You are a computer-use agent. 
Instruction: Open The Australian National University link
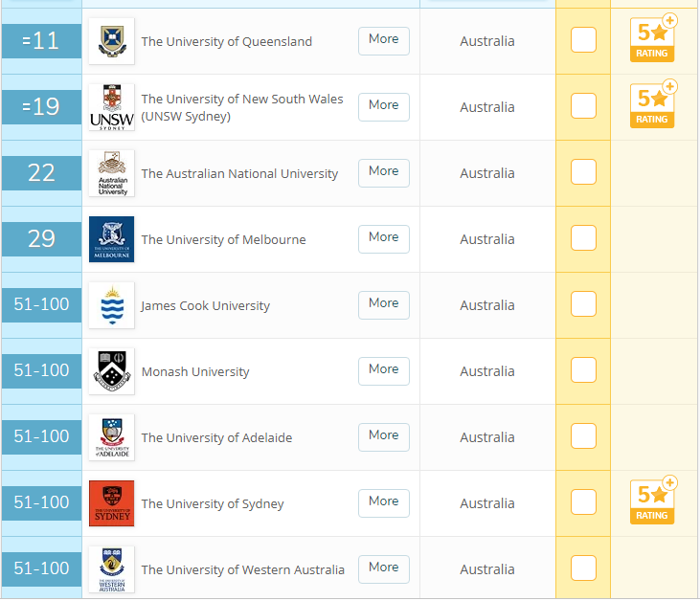tap(239, 173)
